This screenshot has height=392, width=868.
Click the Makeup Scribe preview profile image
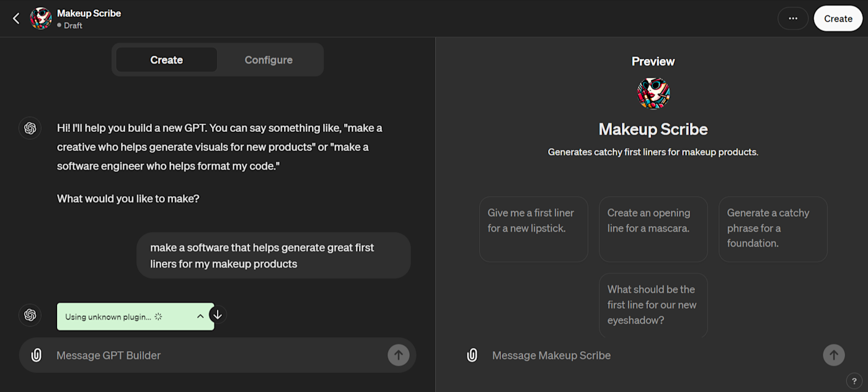[653, 94]
